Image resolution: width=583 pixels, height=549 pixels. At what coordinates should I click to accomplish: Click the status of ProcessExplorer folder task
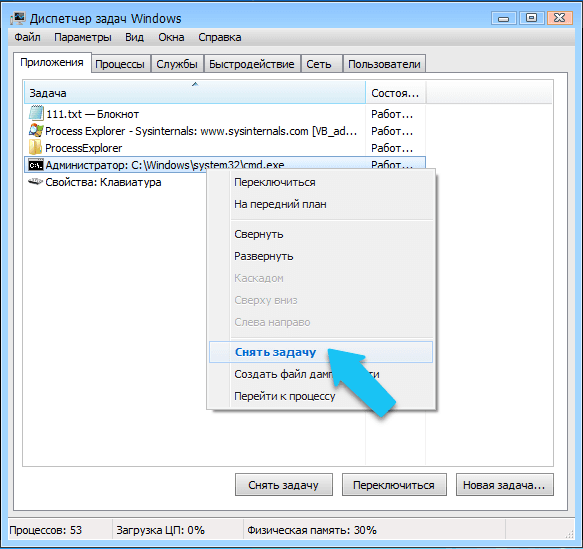(x=392, y=148)
